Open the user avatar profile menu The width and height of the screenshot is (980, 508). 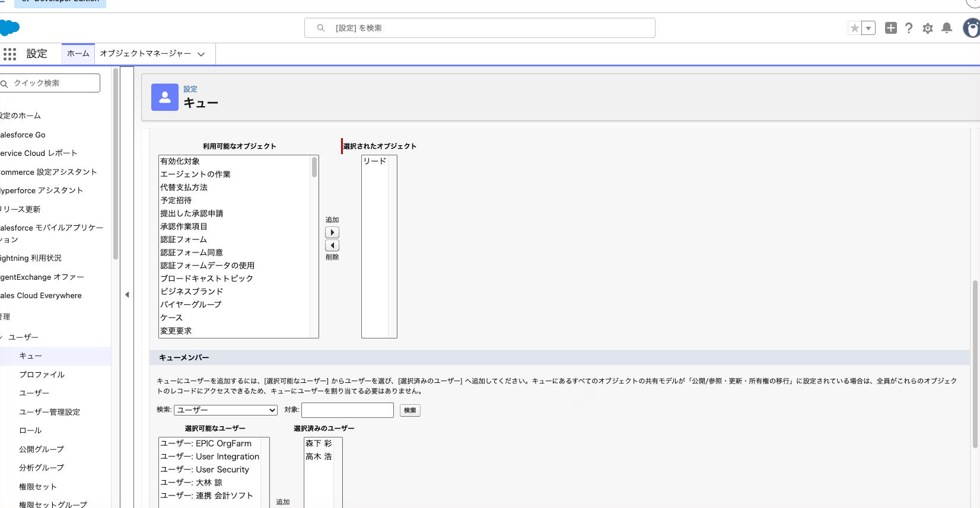[972, 28]
